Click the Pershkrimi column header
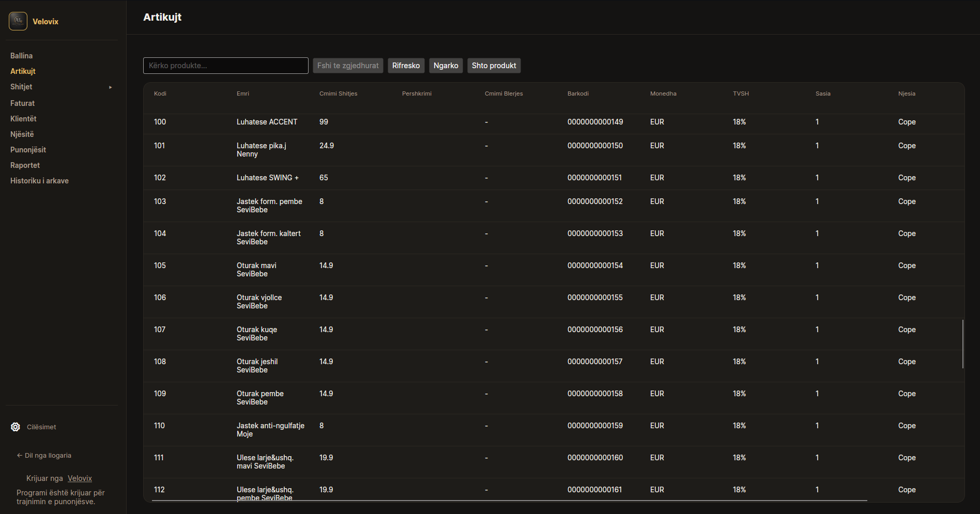Screen dimensions: 980x514 (417, 94)
